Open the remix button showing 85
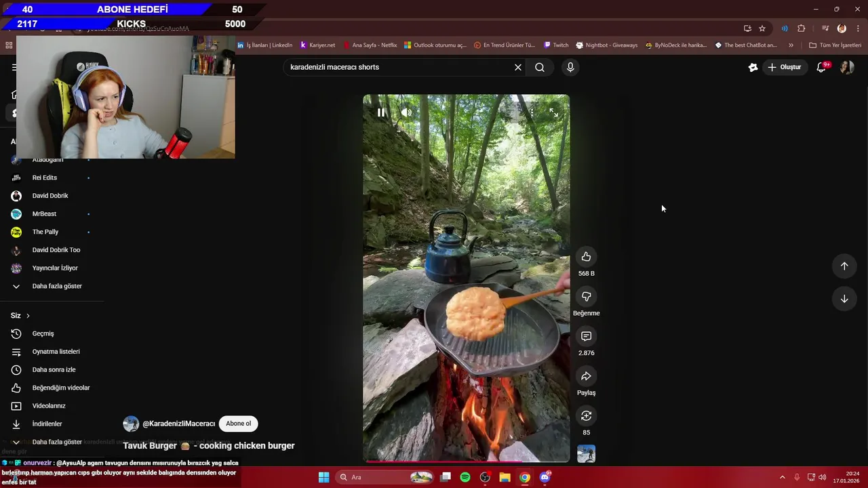 click(586, 416)
